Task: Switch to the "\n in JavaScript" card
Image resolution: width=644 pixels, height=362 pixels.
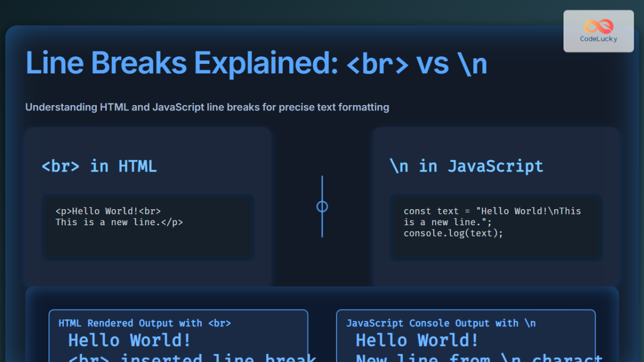Action: tap(495, 205)
